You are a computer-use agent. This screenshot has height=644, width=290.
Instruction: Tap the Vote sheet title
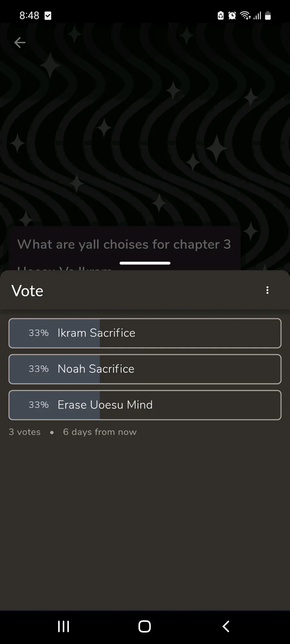[27, 291]
